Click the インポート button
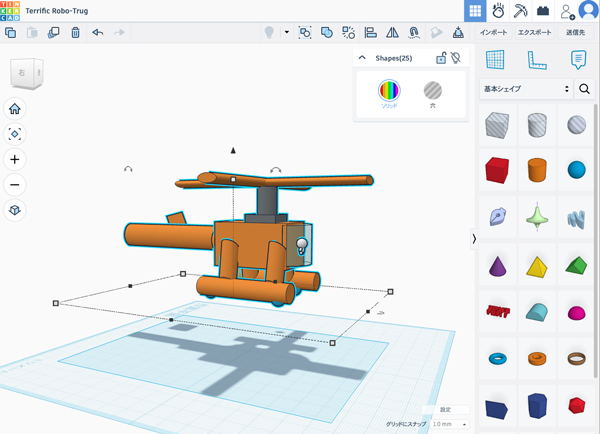Screen dimensions: 600x434 click(494, 33)
